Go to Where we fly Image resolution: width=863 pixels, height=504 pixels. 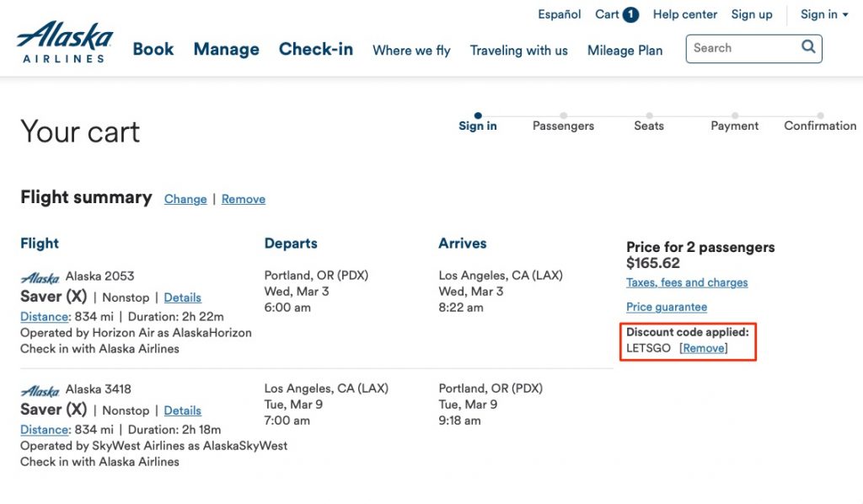pyautogui.click(x=411, y=51)
